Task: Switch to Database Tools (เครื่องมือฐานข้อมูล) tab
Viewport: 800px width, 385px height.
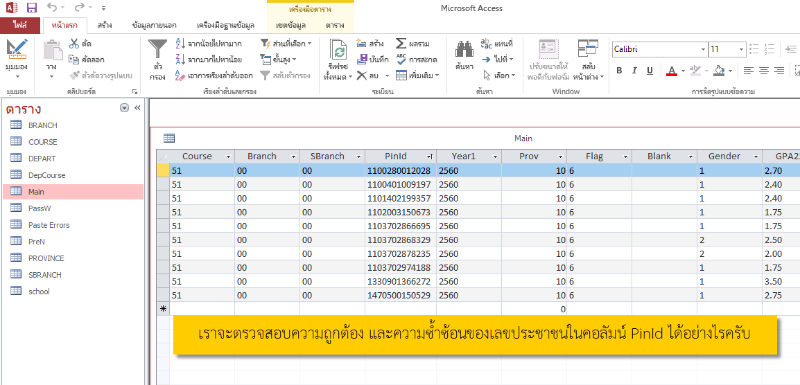Action: click(x=225, y=25)
